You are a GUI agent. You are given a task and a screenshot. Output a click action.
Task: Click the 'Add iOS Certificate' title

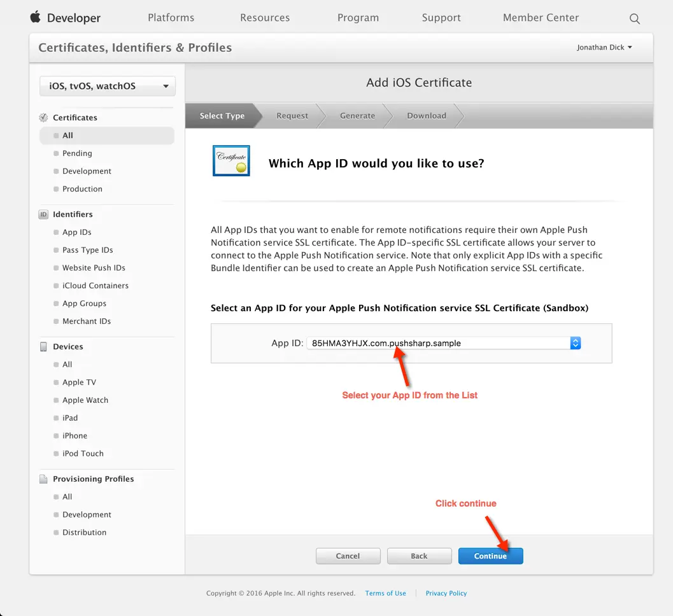[419, 82]
